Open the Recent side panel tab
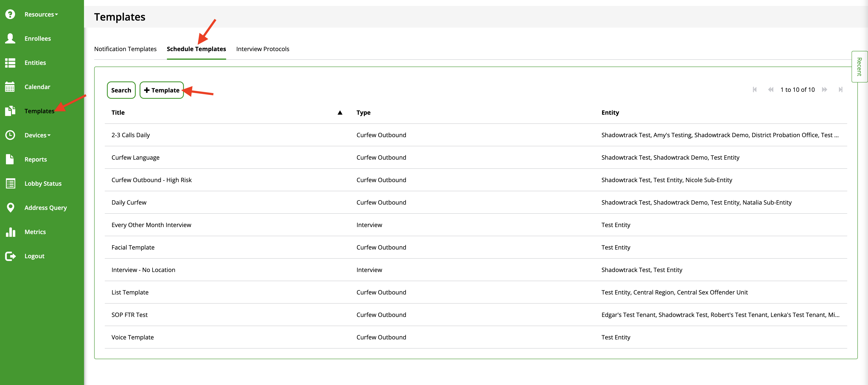This screenshot has height=385, width=868. tap(859, 67)
